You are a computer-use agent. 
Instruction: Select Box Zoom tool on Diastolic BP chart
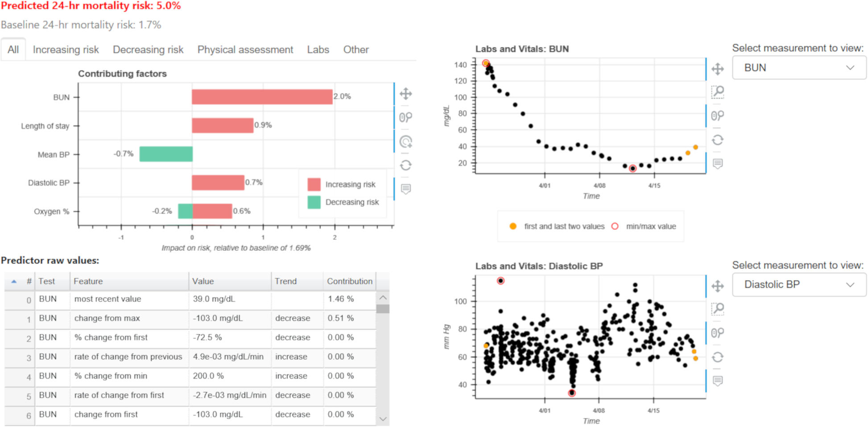tap(717, 309)
